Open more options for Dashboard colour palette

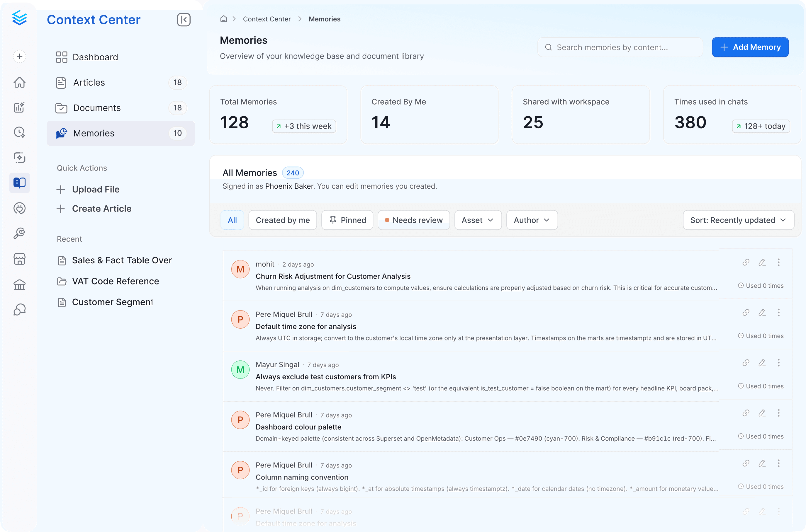click(x=778, y=413)
